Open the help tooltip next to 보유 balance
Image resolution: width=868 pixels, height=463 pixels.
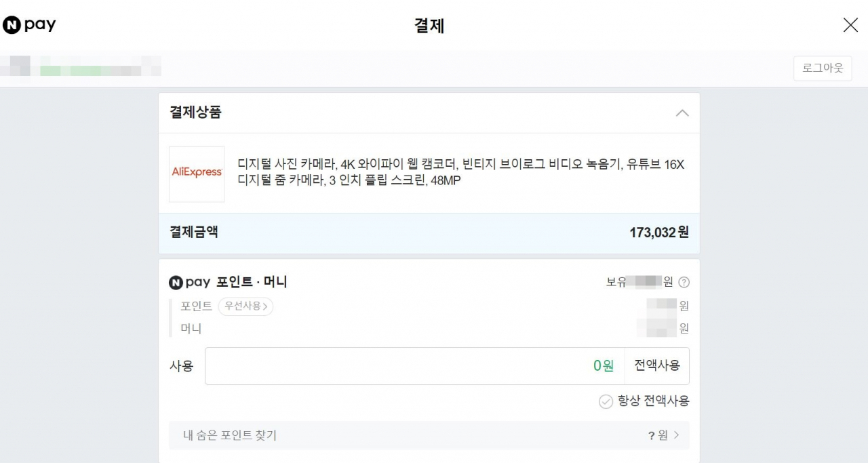(684, 282)
